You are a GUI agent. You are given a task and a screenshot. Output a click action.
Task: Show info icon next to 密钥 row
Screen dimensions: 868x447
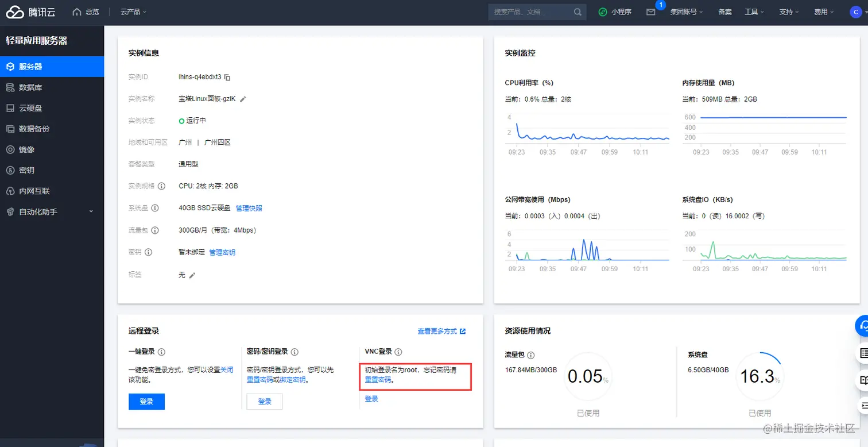[148, 252]
